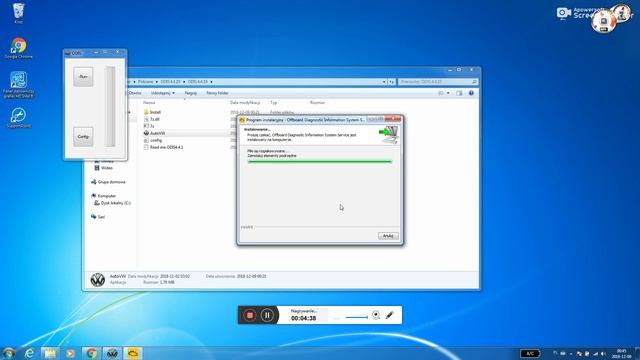This screenshot has height=360, width=640.
Task: Open Explorer help icon
Action: click(471, 93)
